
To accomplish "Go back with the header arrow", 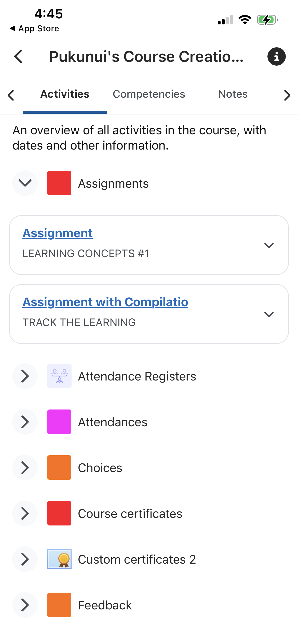I will pyautogui.click(x=18, y=56).
